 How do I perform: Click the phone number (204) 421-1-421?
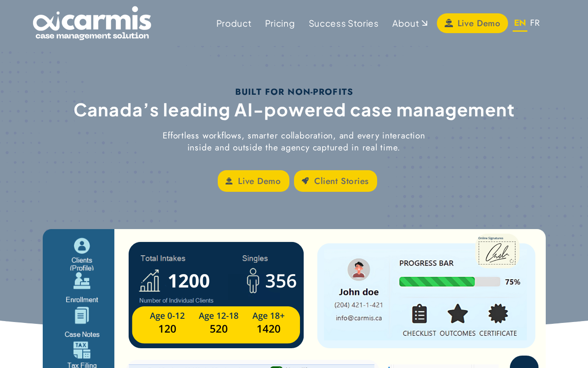[x=359, y=305]
